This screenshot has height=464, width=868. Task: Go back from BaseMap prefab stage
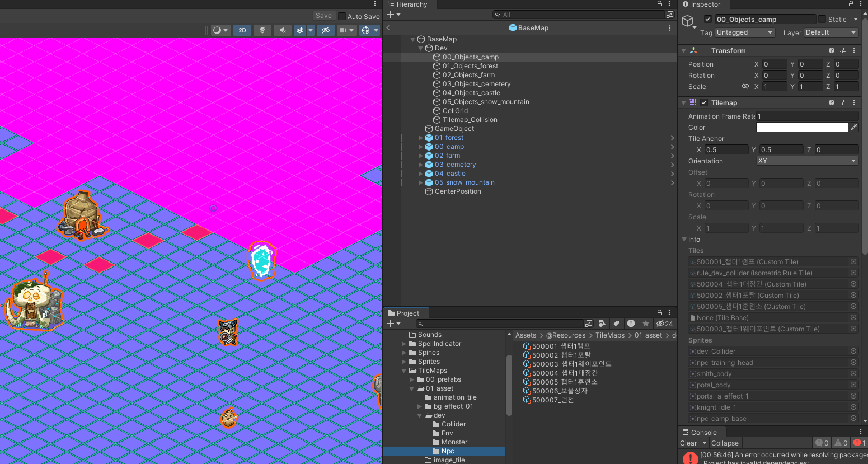388,27
